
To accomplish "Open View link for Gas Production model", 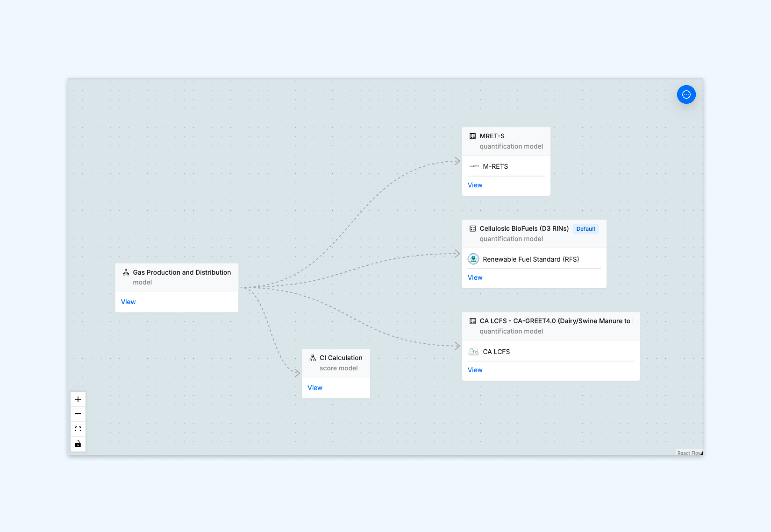I will click(x=128, y=302).
